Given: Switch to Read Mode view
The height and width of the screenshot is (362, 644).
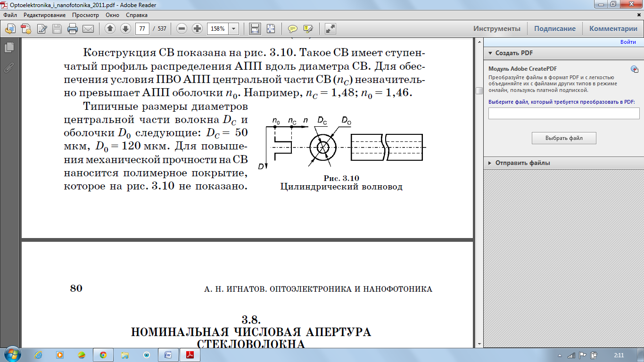Looking at the screenshot, I should pos(330,29).
